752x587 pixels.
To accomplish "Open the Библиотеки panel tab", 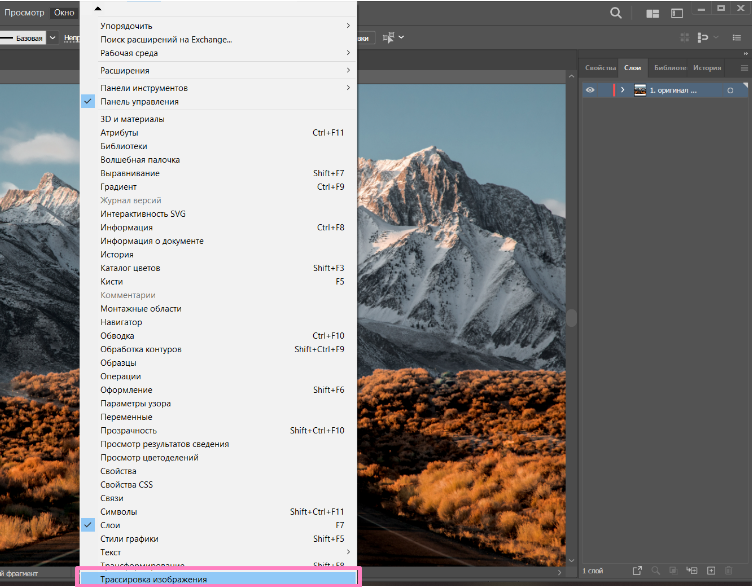I will coord(670,67).
